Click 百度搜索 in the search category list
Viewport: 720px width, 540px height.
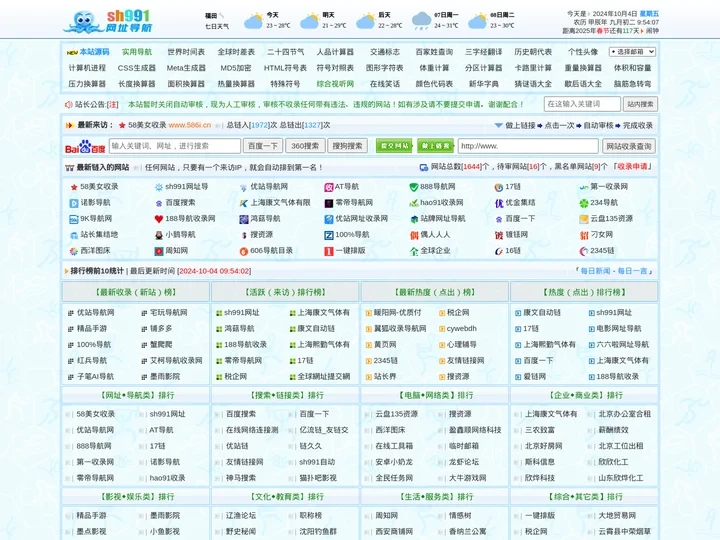pyautogui.click(x=241, y=414)
